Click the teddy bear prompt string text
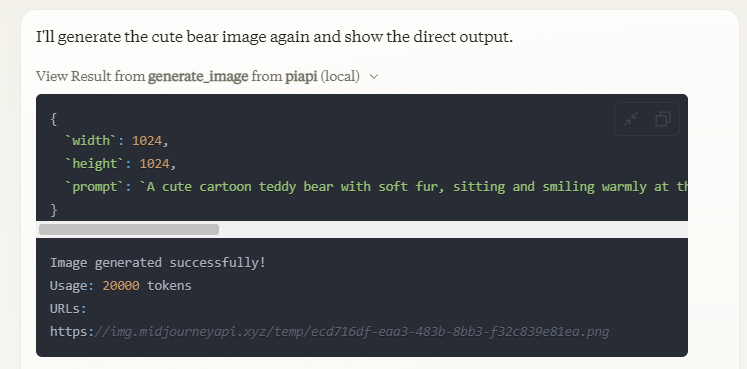The height and width of the screenshot is (369, 747). 414,187
